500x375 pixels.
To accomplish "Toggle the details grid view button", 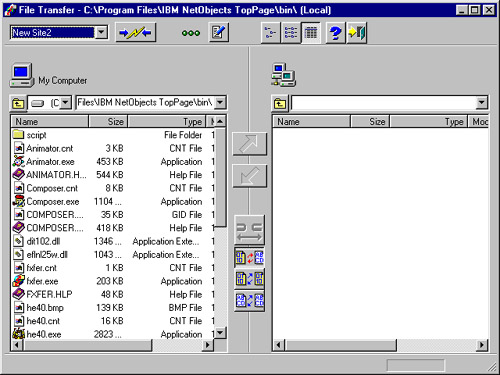I will [x=311, y=33].
